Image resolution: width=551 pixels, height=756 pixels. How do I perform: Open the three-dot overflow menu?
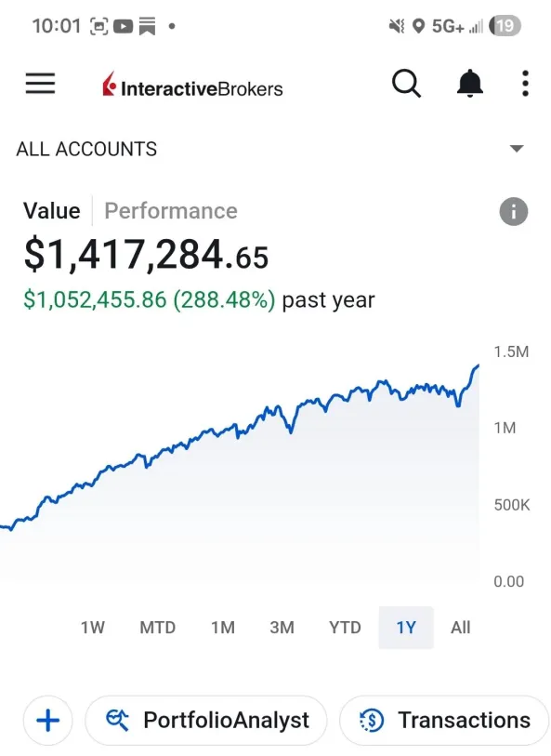point(525,84)
